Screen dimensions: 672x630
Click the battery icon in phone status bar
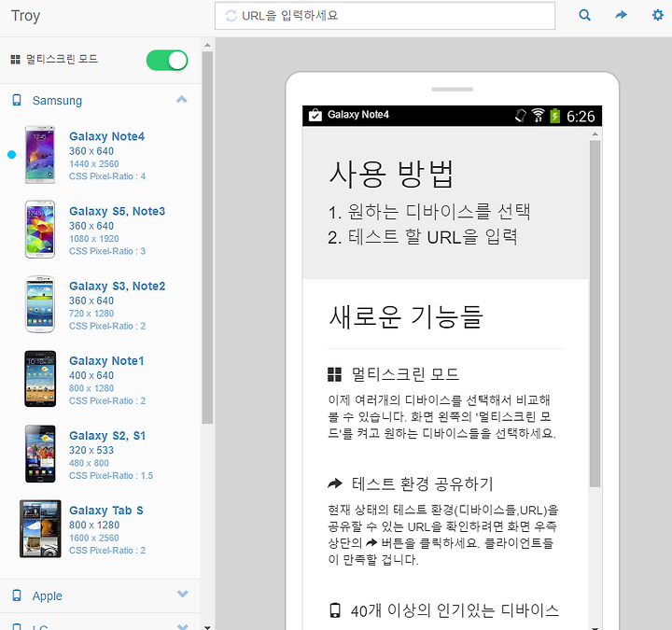[555, 116]
